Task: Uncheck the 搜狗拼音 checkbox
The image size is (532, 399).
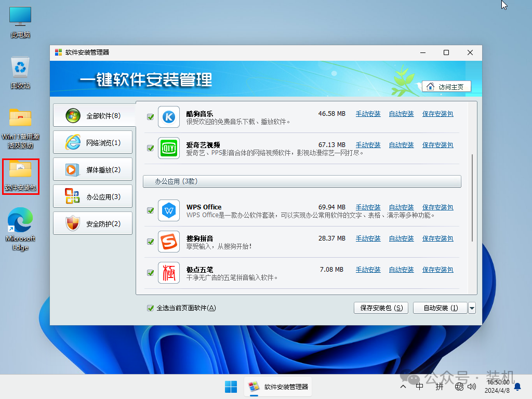Action: pos(150,242)
